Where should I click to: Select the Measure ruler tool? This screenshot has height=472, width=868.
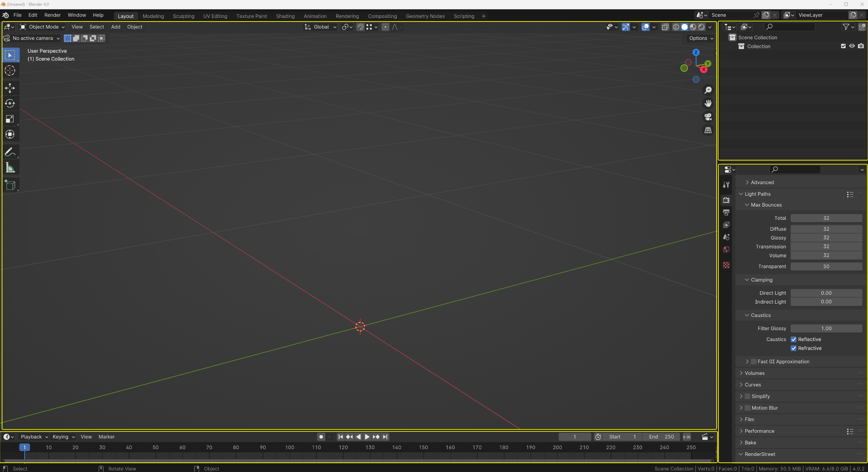(10, 167)
